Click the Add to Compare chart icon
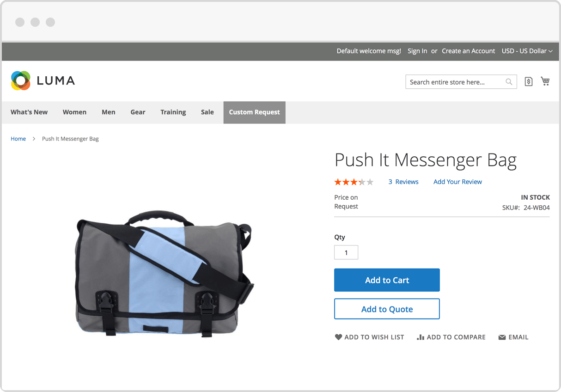The width and height of the screenshot is (561, 392). pyautogui.click(x=421, y=337)
